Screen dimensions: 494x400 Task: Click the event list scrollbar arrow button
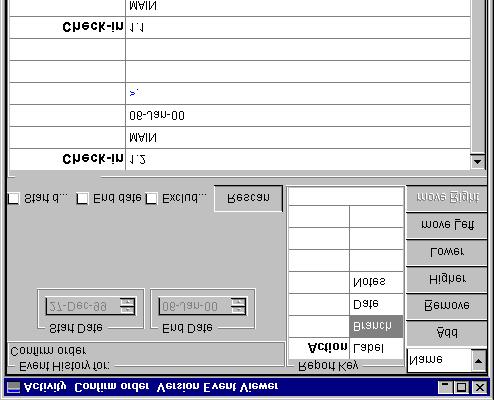click(x=478, y=162)
